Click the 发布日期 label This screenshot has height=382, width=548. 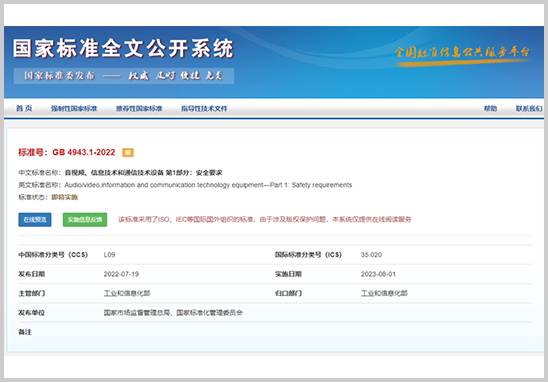(x=31, y=274)
